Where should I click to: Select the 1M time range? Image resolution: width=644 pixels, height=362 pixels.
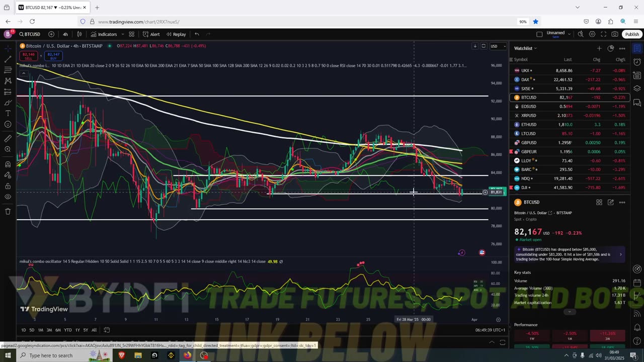point(41,330)
